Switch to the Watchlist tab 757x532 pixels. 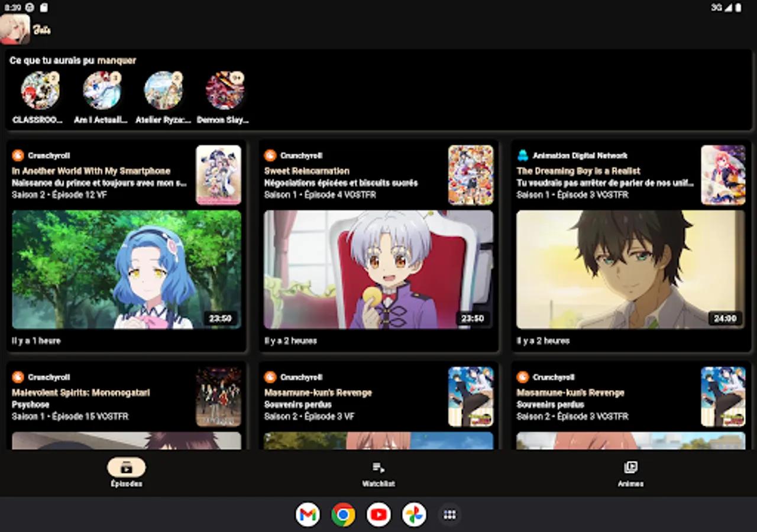coord(378,474)
